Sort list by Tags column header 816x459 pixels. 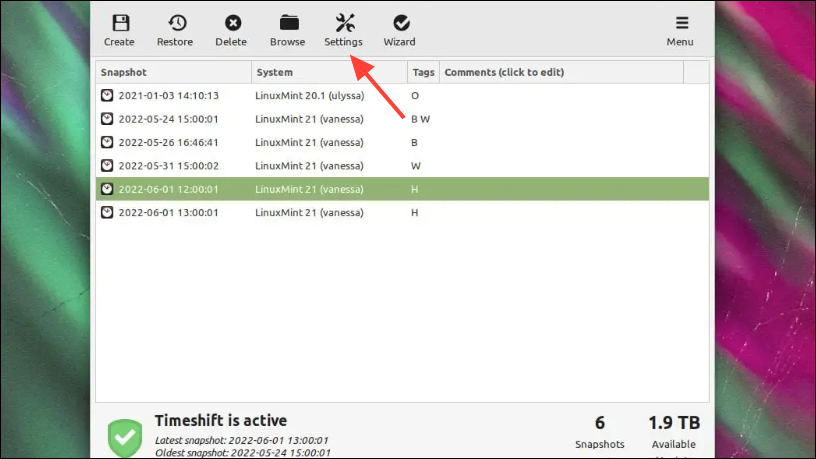(x=424, y=72)
